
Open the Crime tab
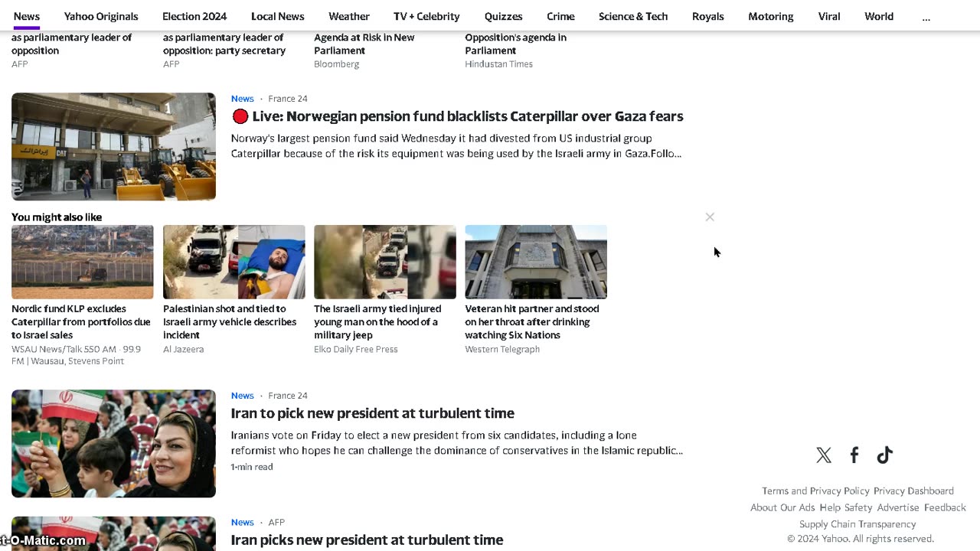pos(560,16)
